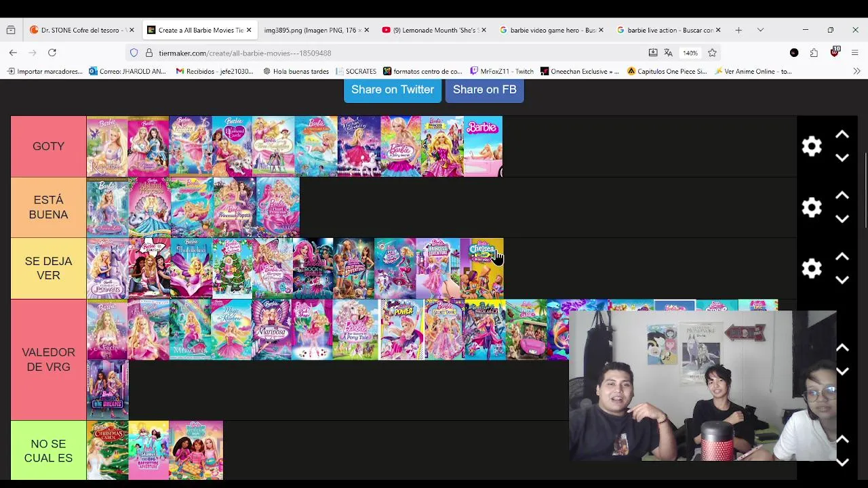Open Correo: JHAROLD AN... bookmark

[x=127, y=71]
